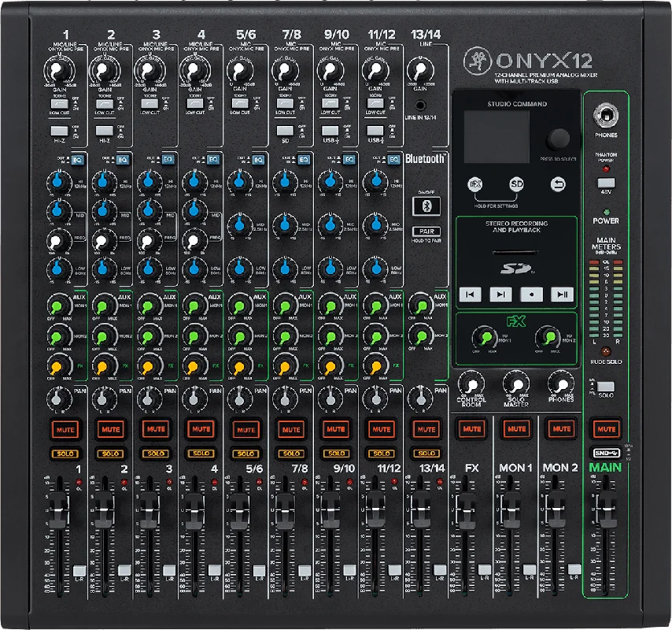
Task: Grab the MAIN fader
Action: tap(606, 509)
